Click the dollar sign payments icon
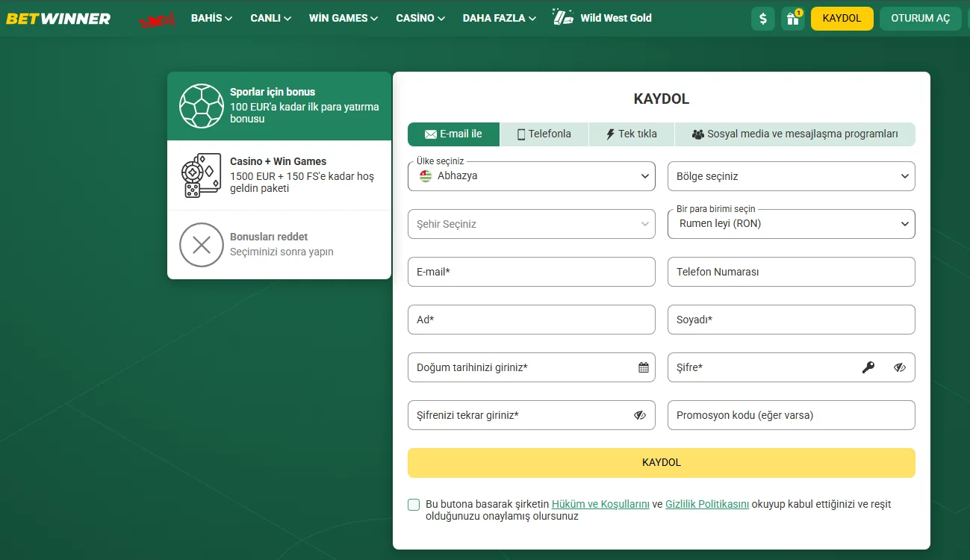This screenshot has height=560, width=970. (762, 19)
